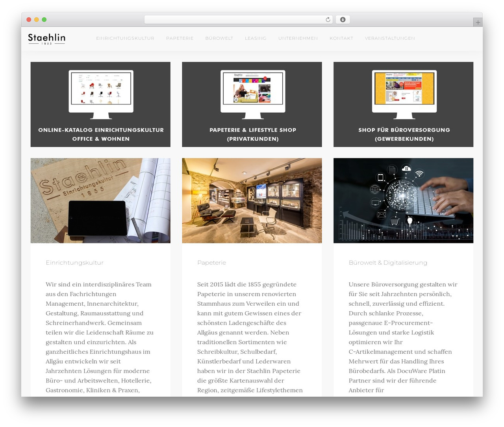Click the monitor icon for Papeterie & Lifestyle Shop
Image resolution: width=504 pixels, height=427 pixels.
(x=253, y=95)
